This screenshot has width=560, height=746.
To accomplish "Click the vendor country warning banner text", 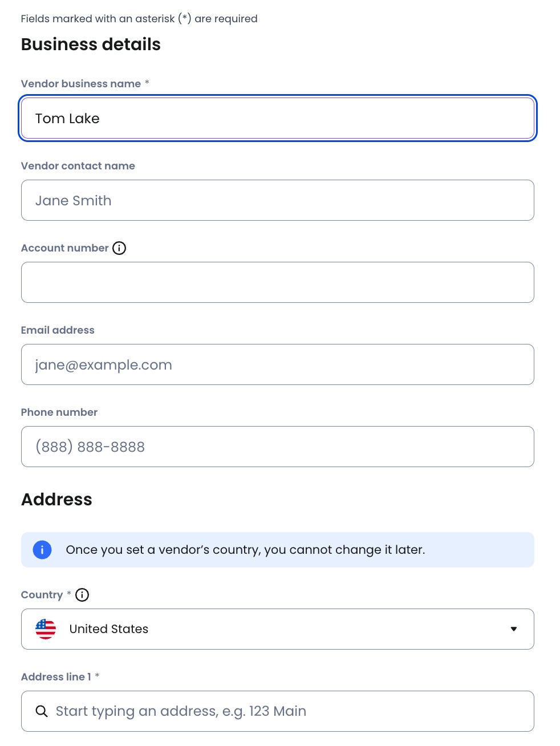I will [245, 550].
